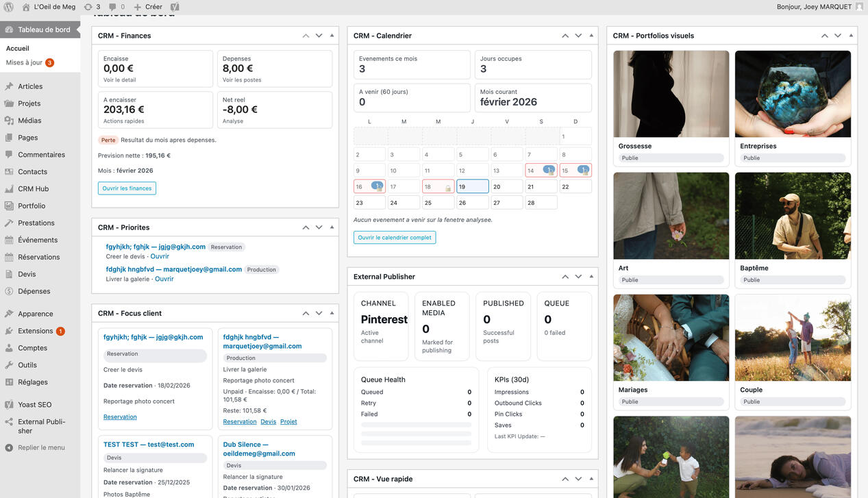Open the comments bubble icon in admin bar
868x498 pixels.
click(x=112, y=7)
